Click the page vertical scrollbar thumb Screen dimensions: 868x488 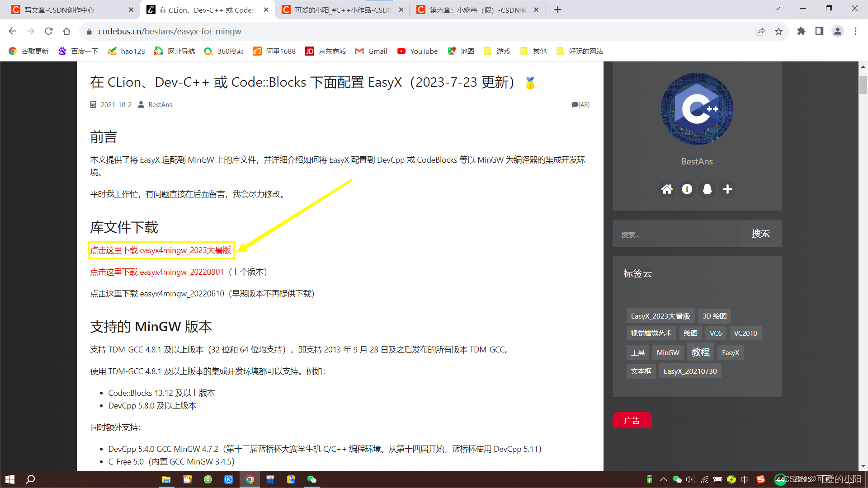pos(863,85)
